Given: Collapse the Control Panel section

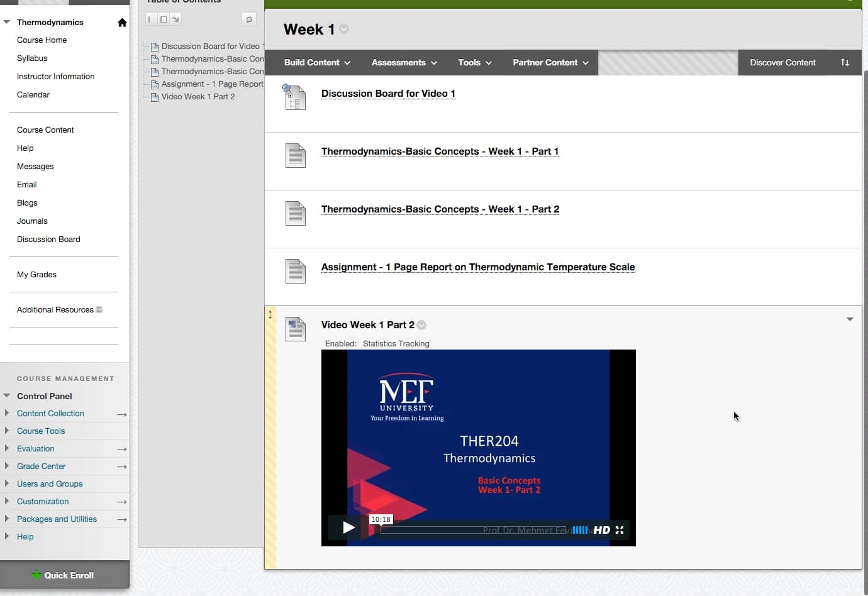Looking at the screenshot, I should point(7,396).
